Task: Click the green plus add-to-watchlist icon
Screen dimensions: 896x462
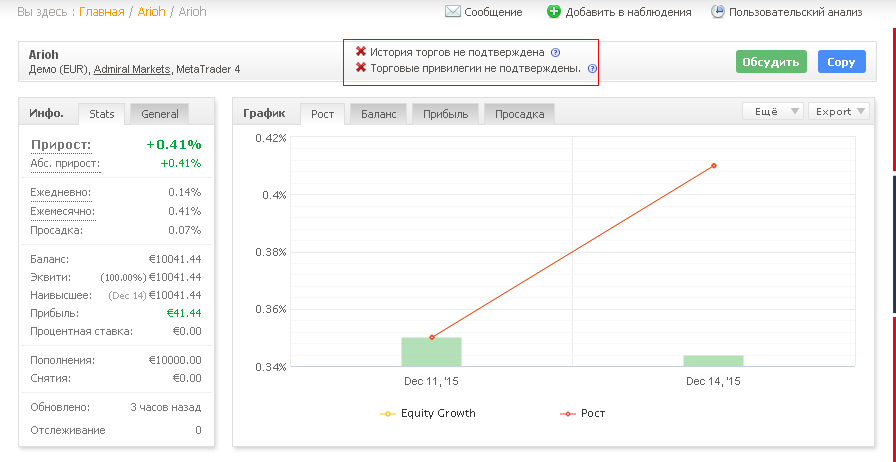Action: click(x=554, y=11)
